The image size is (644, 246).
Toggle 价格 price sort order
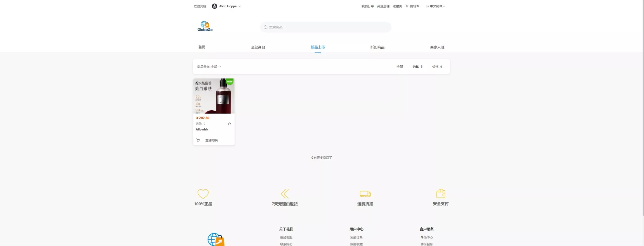437,67
